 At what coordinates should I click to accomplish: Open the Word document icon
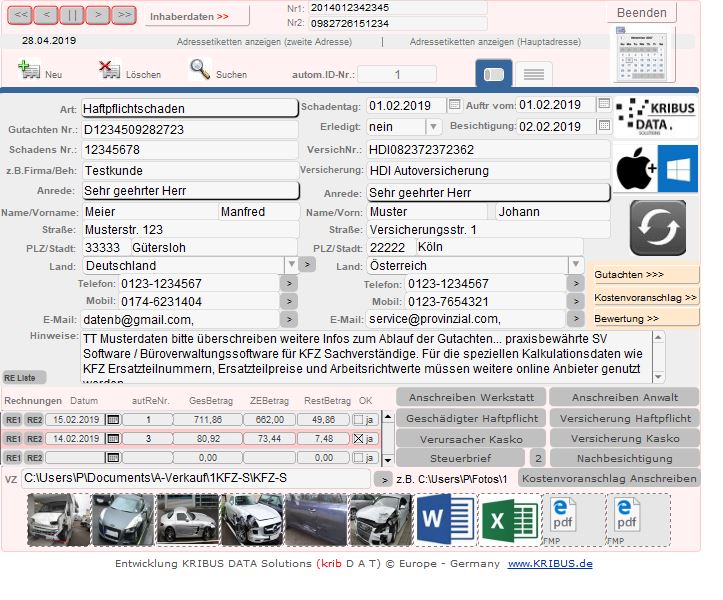click(446, 519)
